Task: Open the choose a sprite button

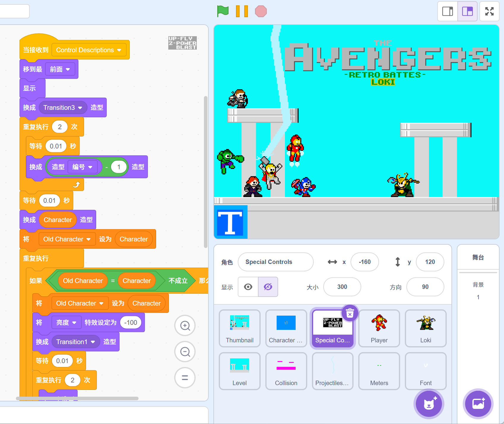Action: point(429,404)
